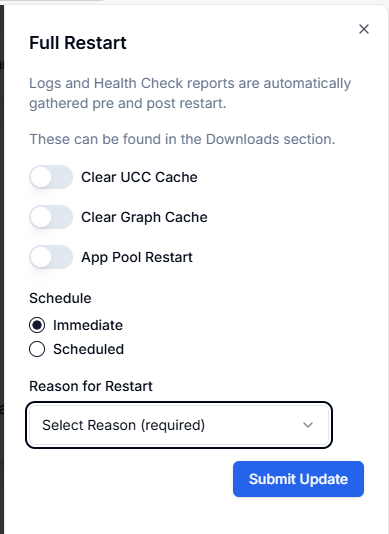Click the Downloads section notice text
This screenshot has width=389, height=534.
point(182,139)
